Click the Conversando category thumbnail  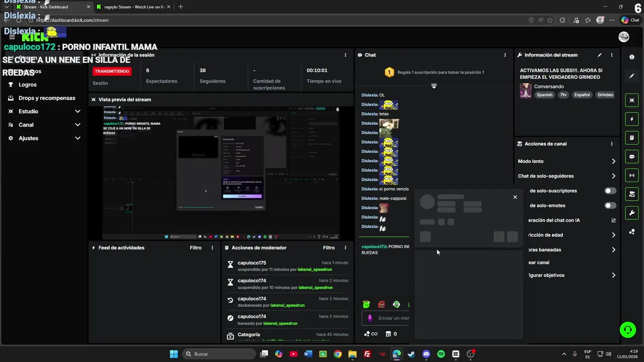point(526,90)
